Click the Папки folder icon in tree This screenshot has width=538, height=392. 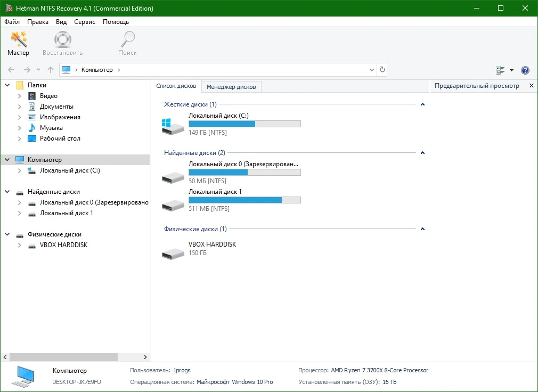point(20,85)
